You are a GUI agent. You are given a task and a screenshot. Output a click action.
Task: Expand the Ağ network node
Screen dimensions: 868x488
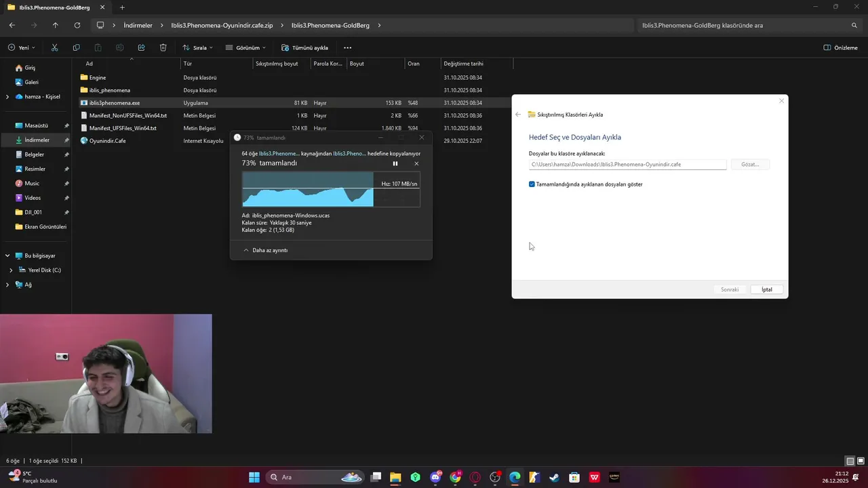[x=7, y=285]
